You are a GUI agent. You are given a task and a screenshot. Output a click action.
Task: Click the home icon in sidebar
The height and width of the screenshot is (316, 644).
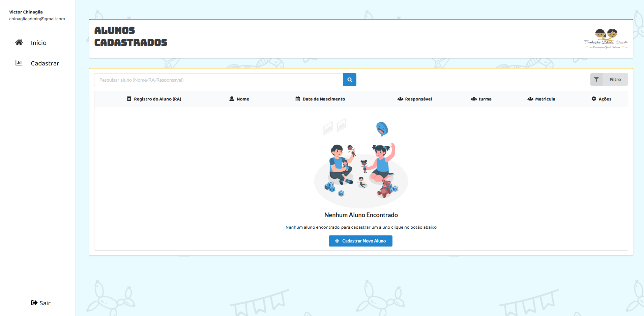(19, 42)
